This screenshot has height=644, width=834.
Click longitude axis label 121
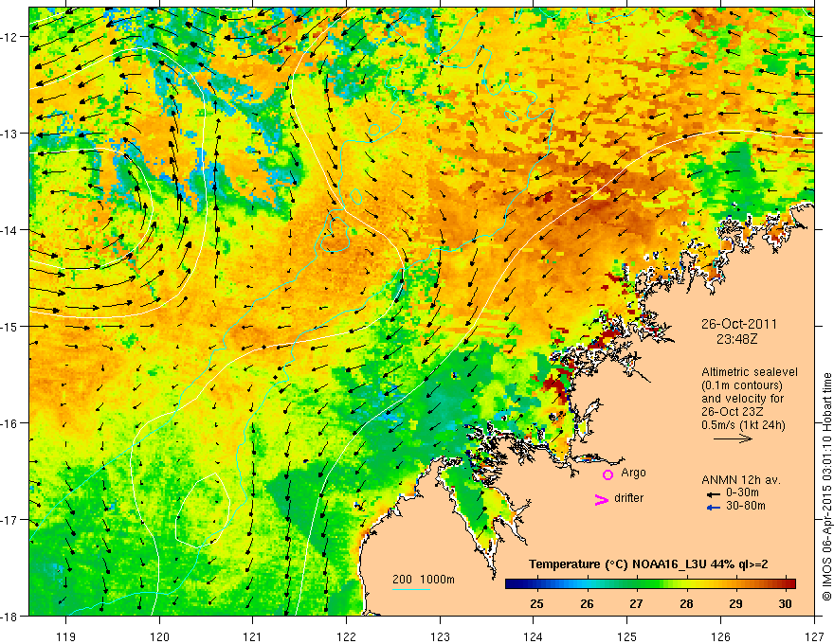(x=253, y=636)
